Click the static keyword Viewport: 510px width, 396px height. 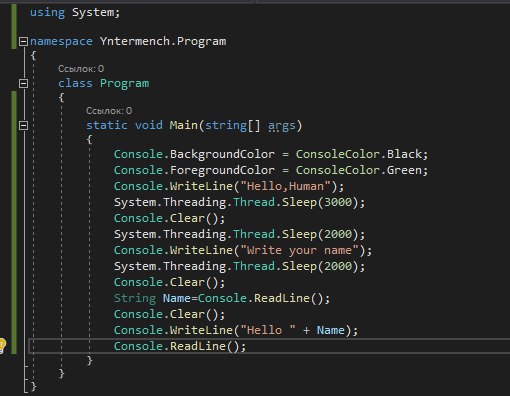107,126
